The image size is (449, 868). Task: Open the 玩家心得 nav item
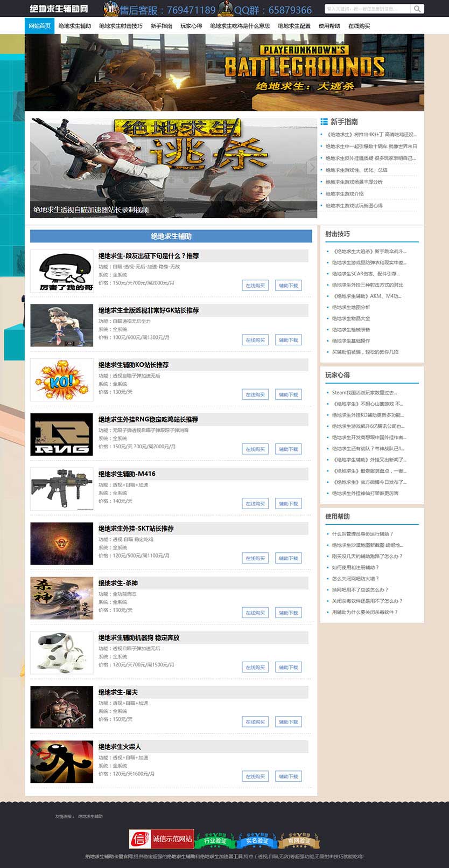click(x=191, y=26)
